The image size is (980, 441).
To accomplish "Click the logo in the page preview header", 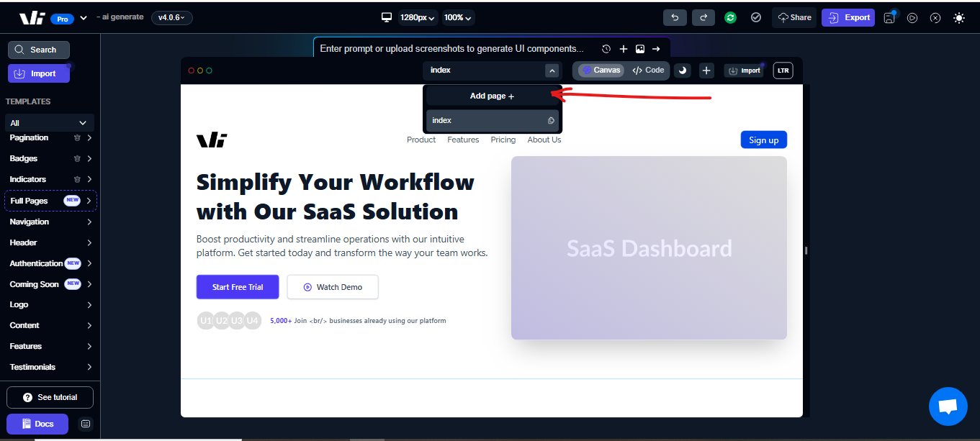I will click(x=212, y=140).
